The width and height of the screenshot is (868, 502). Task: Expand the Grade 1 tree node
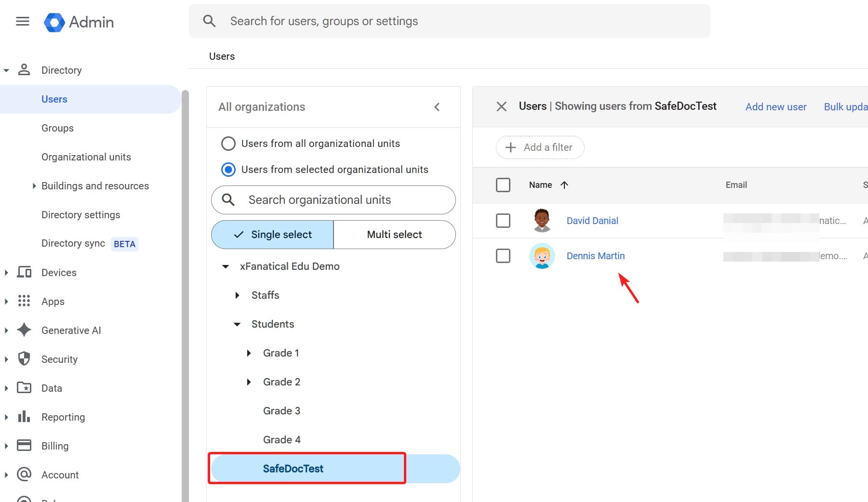(249, 353)
